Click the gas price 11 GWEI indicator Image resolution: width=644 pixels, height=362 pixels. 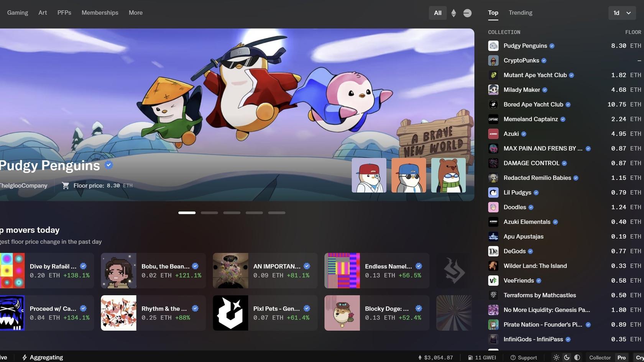(482, 357)
